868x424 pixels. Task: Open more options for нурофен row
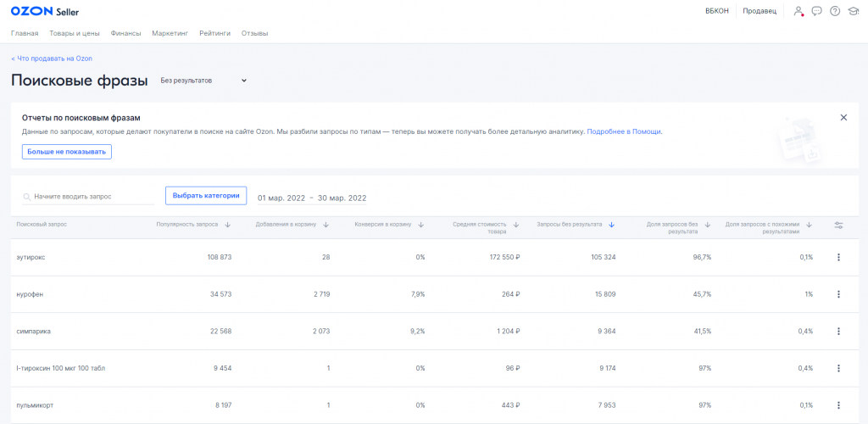coord(838,294)
